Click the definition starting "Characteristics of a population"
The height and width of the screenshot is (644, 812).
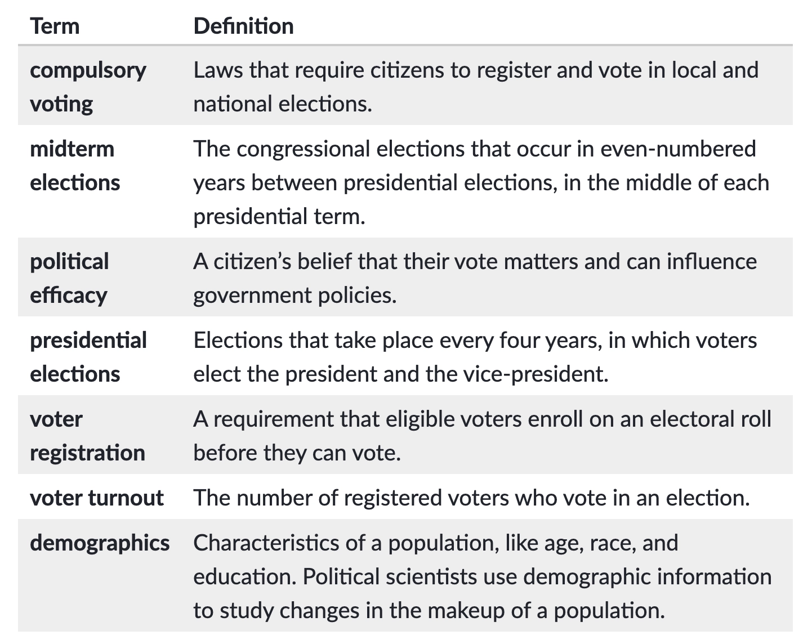coord(481,576)
